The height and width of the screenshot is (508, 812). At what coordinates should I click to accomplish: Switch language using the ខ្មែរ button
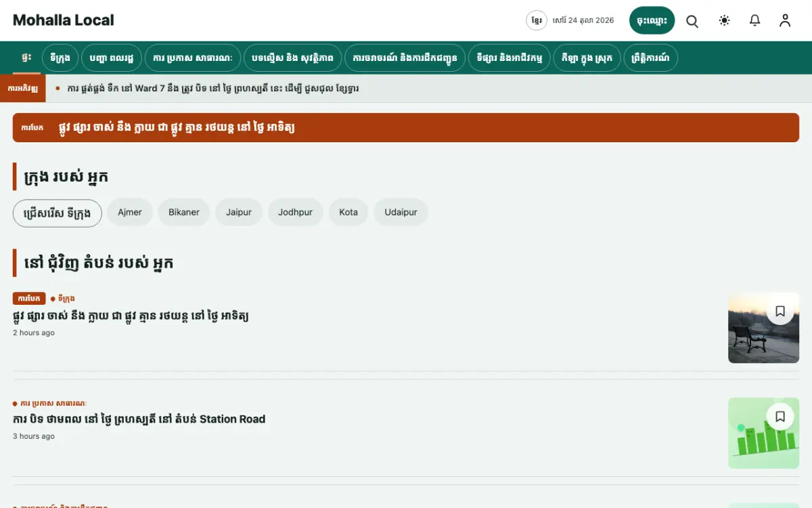click(x=537, y=20)
